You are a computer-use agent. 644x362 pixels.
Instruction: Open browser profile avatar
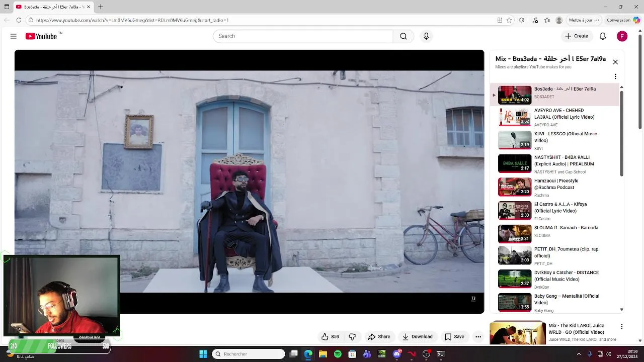(x=559, y=20)
